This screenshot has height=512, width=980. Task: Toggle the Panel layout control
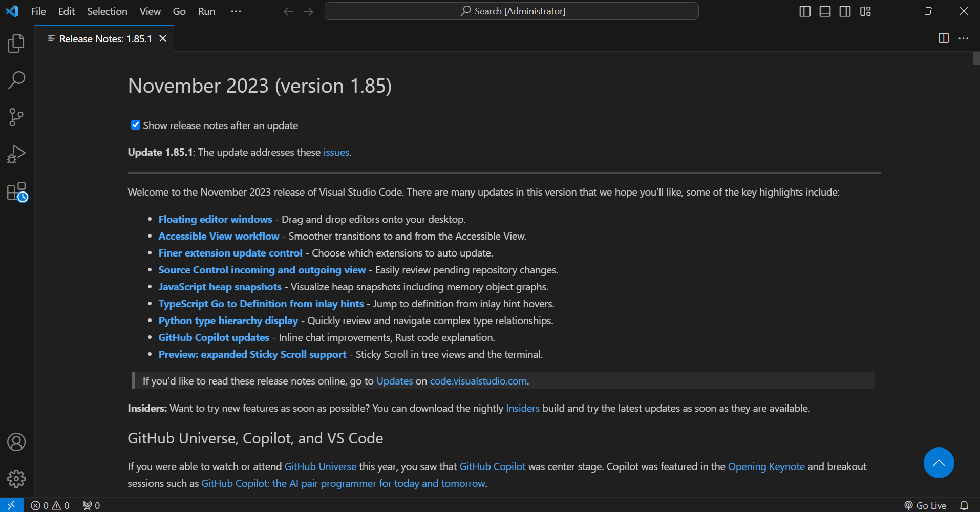(x=824, y=11)
